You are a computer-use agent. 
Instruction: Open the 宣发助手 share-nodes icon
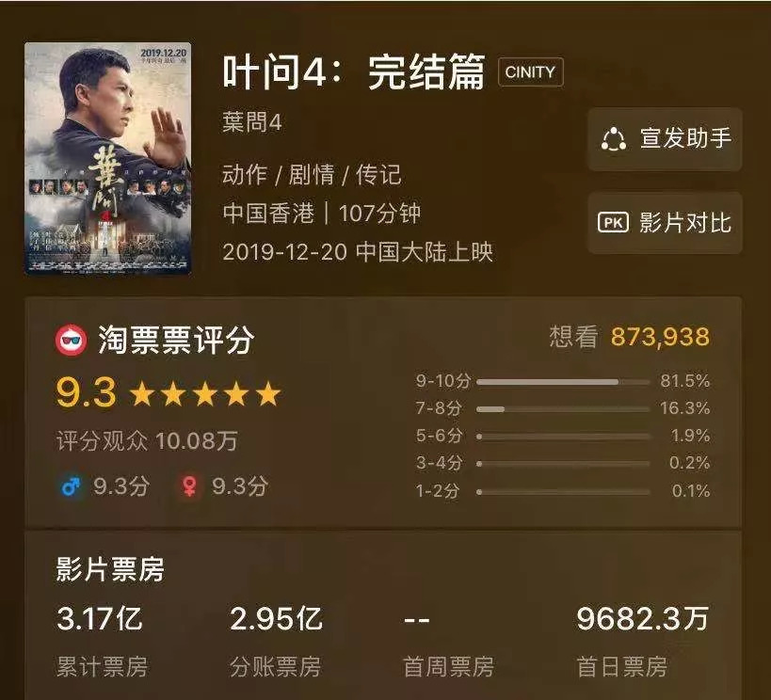(614, 138)
